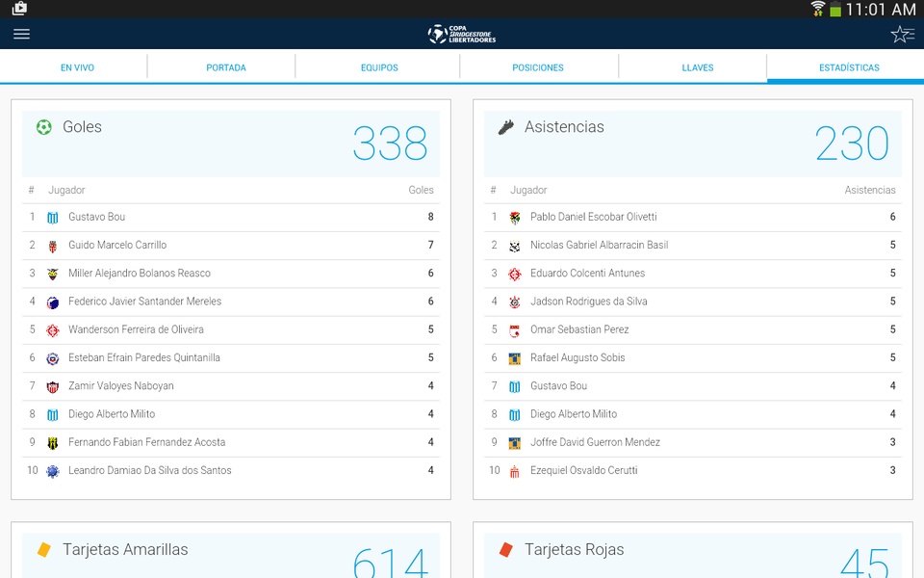Open favorites star list icon

coord(902,35)
